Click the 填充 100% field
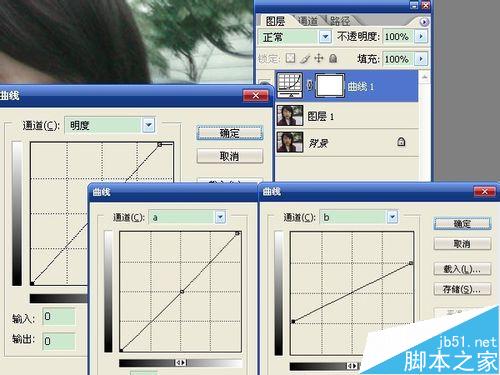This screenshot has width=500, height=375. pos(398,59)
